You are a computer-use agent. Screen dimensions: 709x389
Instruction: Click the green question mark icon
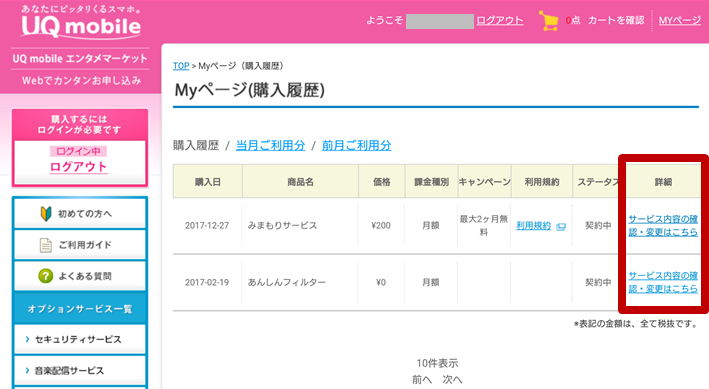click(x=46, y=276)
